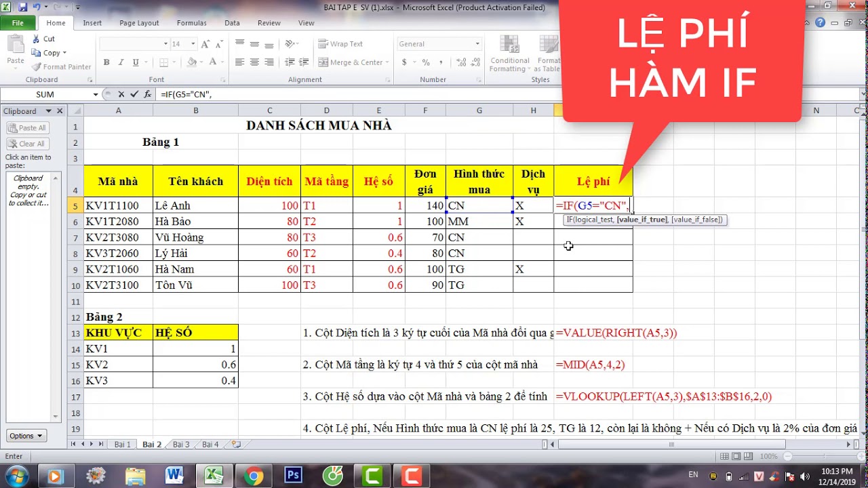Switch to the Review tab
Screen dimensions: 868x488
269,23
